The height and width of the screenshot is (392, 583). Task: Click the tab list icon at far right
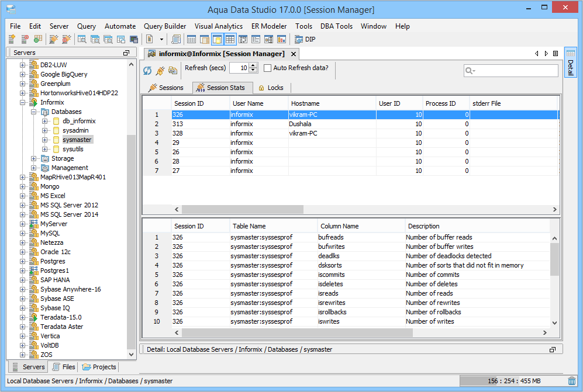click(x=556, y=54)
